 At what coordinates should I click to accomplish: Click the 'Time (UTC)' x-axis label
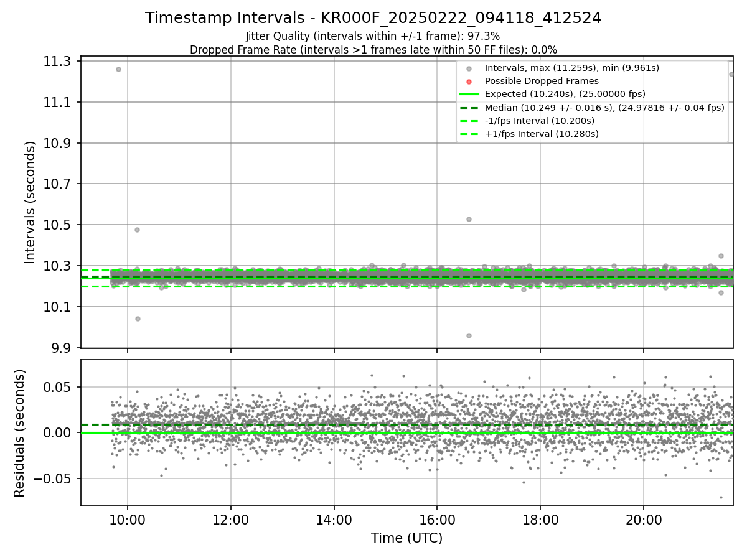tap(407, 538)
